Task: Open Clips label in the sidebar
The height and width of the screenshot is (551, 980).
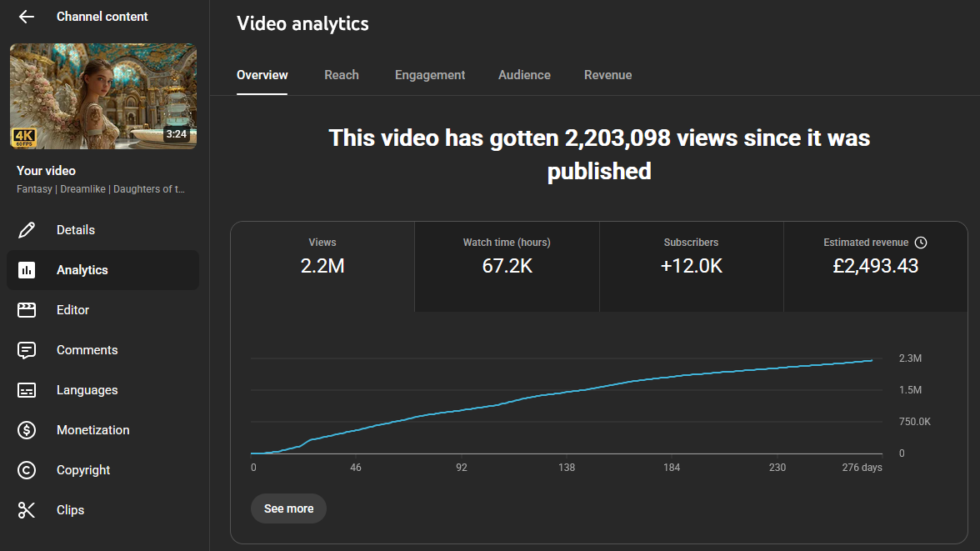Action: click(70, 510)
